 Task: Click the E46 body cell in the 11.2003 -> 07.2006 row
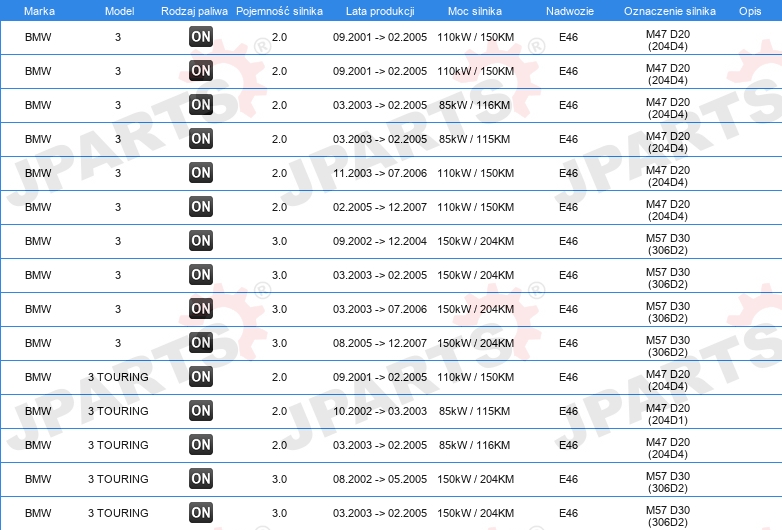point(569,173)
